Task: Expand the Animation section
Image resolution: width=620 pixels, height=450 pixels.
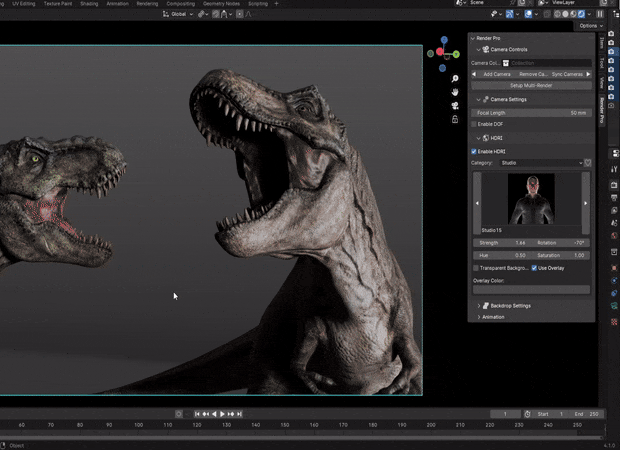Action: tap(492, 317)
